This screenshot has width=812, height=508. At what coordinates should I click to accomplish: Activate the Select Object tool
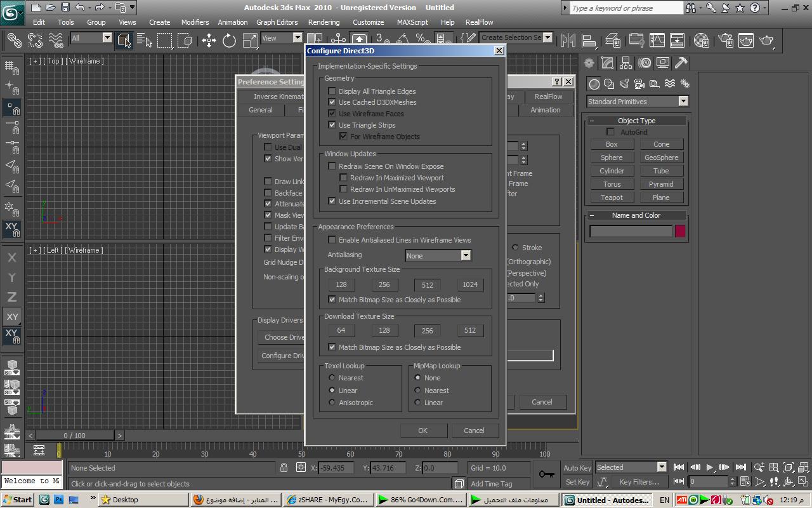click(x=124, y=40)
